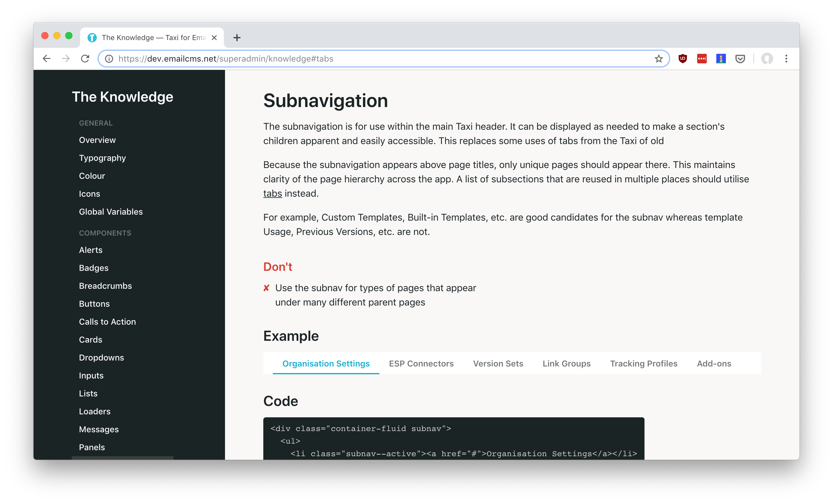Open a new browser tab
Image resolution: width=833 pixels, height=504 pixels.
237,37
